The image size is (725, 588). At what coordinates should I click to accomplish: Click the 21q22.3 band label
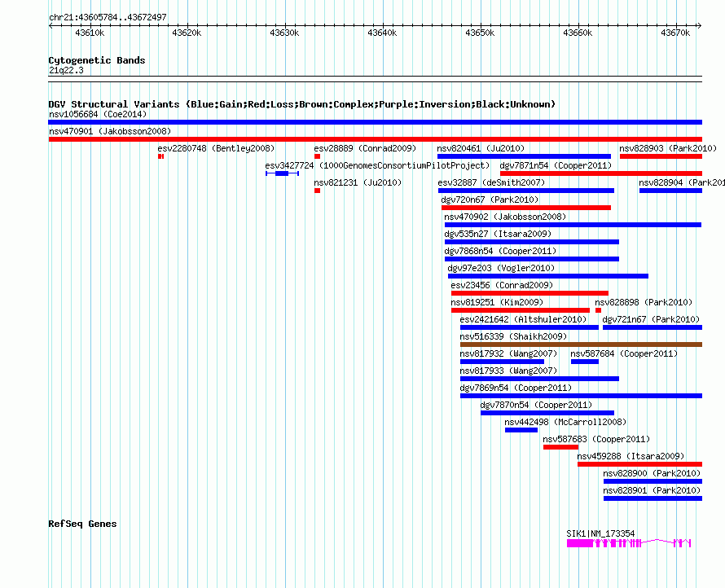tap(66, 70)
